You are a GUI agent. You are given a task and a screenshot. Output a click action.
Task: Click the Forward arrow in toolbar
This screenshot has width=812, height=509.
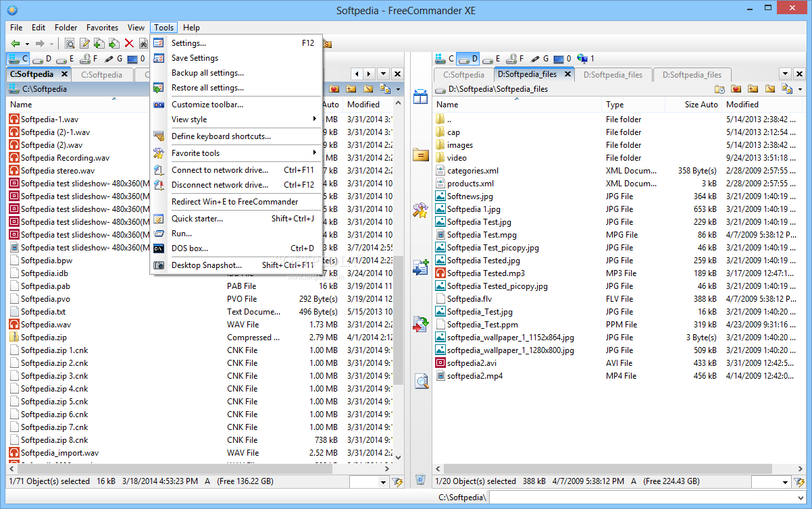tap(40, 43)
